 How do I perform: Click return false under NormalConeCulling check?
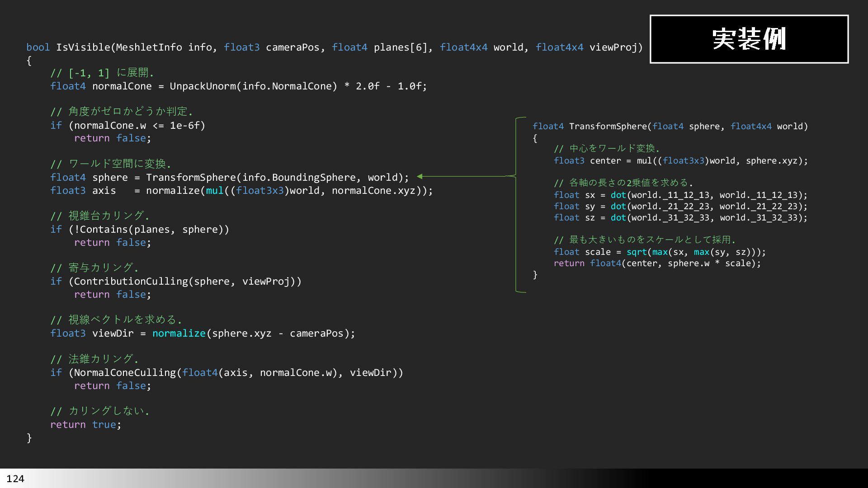(113, 386)
